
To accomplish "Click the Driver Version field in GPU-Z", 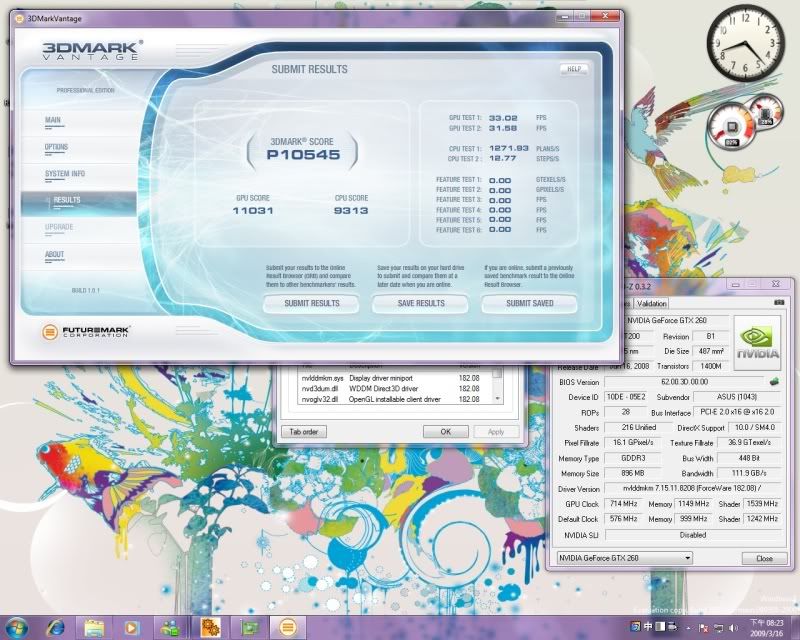I will coord(692,488).
